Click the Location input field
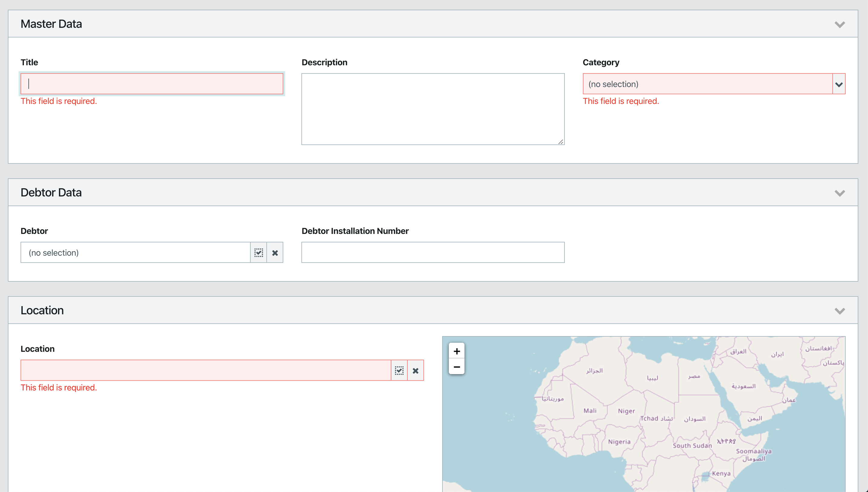Screen dimensions: 868x492 (206, 370)
